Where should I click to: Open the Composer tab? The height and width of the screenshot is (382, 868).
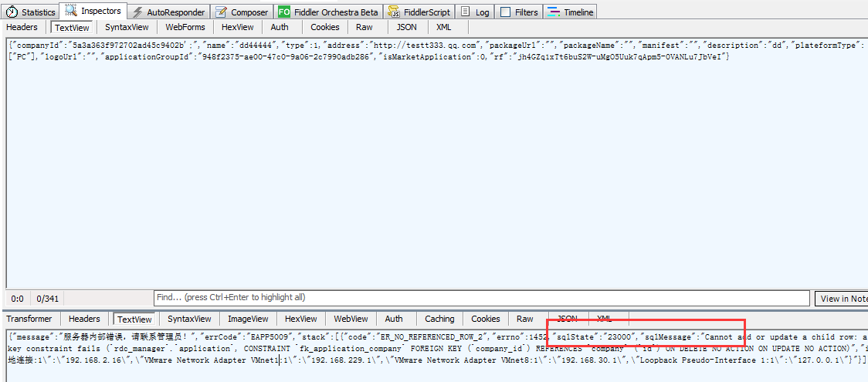click(x=242, y=12)
